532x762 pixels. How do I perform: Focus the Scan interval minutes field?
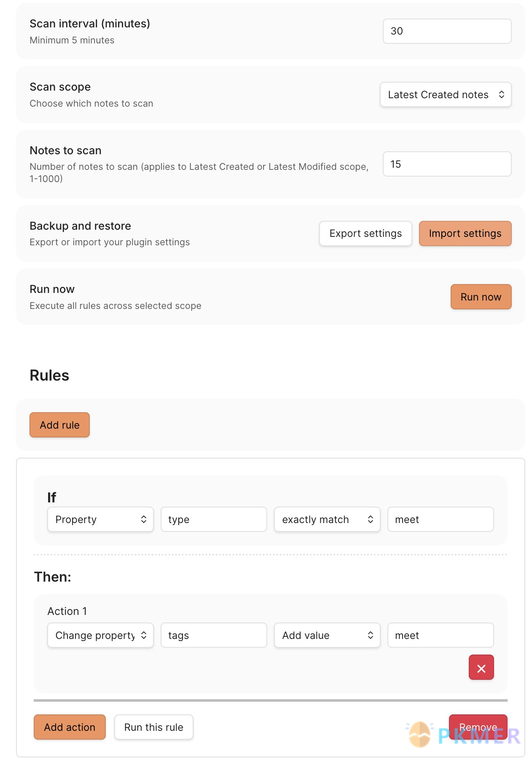(x=447, y=31)
